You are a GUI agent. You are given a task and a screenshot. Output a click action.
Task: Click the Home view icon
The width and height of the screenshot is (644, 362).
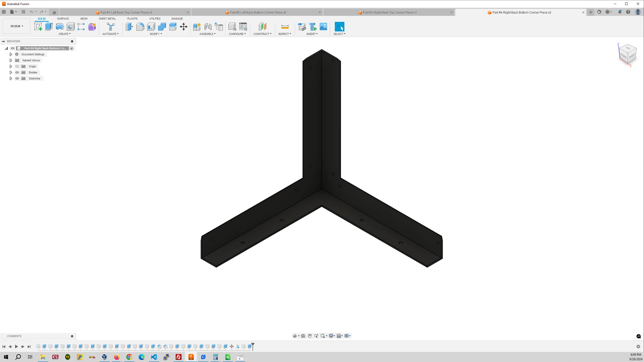(54, 12)
